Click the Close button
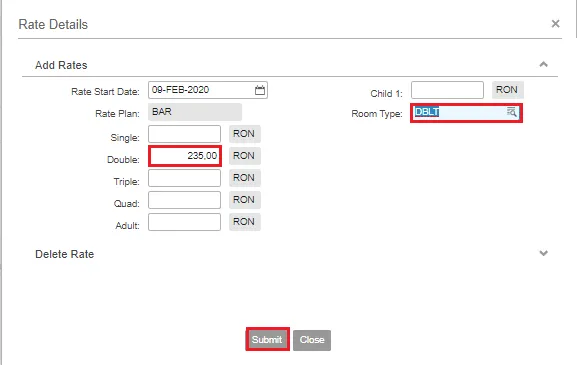The width and height of the screenshot is (577, 365). click(312, 340)
